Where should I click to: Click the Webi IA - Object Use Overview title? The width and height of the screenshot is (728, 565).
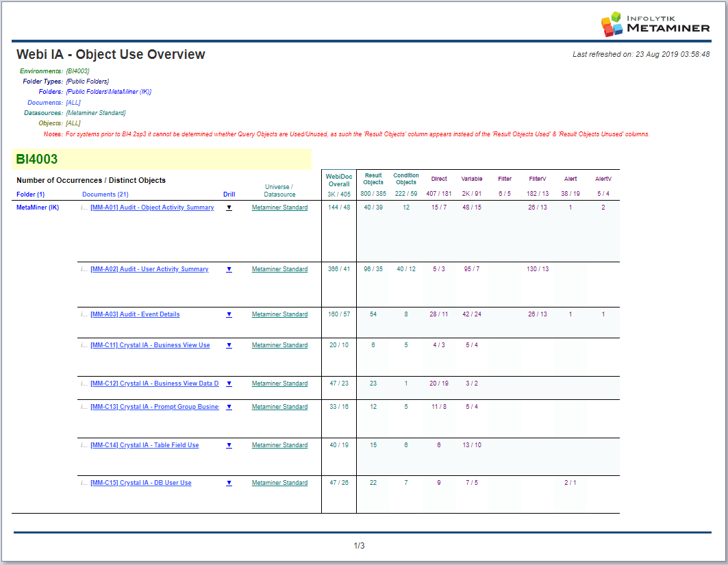(110, 54)
